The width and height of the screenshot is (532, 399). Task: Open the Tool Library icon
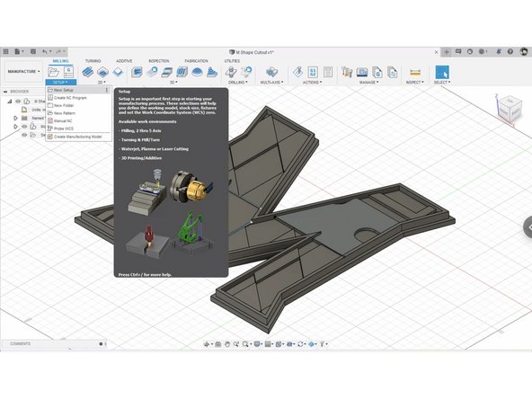tap(347, 72)
